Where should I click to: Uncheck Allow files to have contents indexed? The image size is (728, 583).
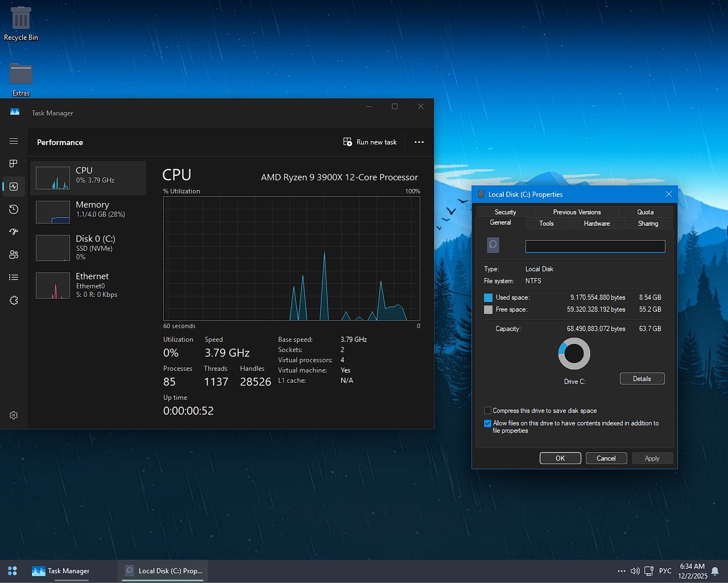tap(487, 423)
